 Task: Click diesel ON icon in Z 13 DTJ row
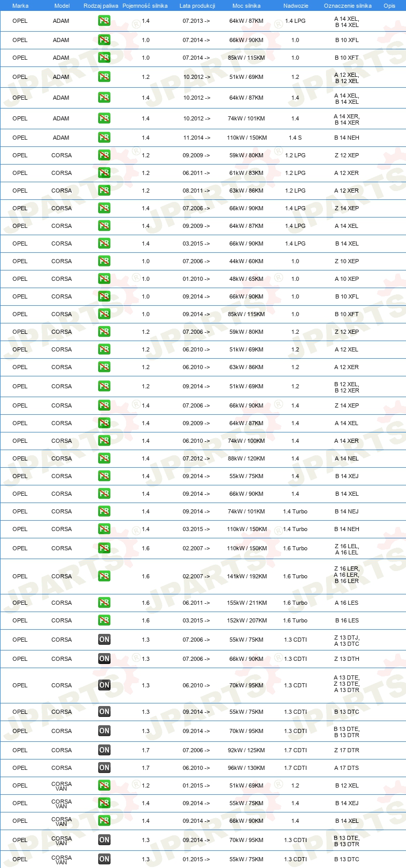(104, 640)
